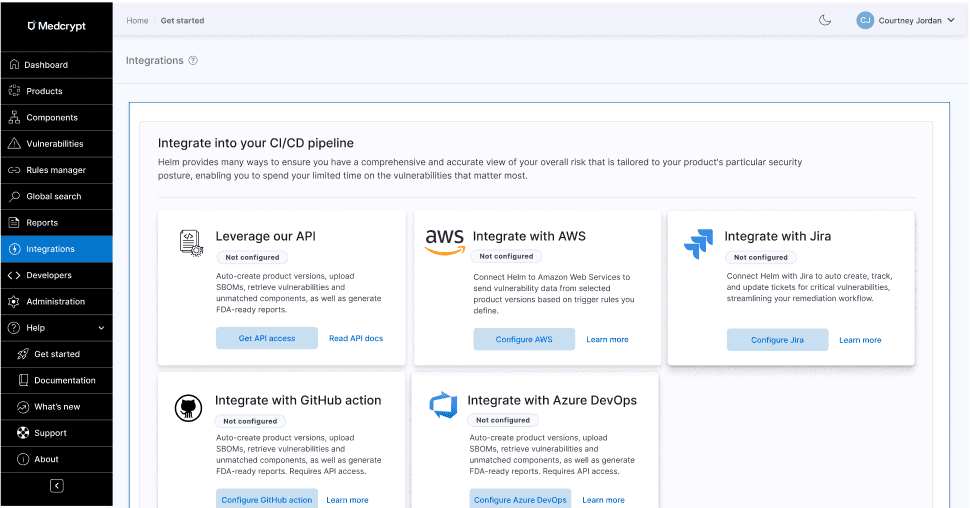Open the Courtney Jordan user dropdown

(906, 20)
